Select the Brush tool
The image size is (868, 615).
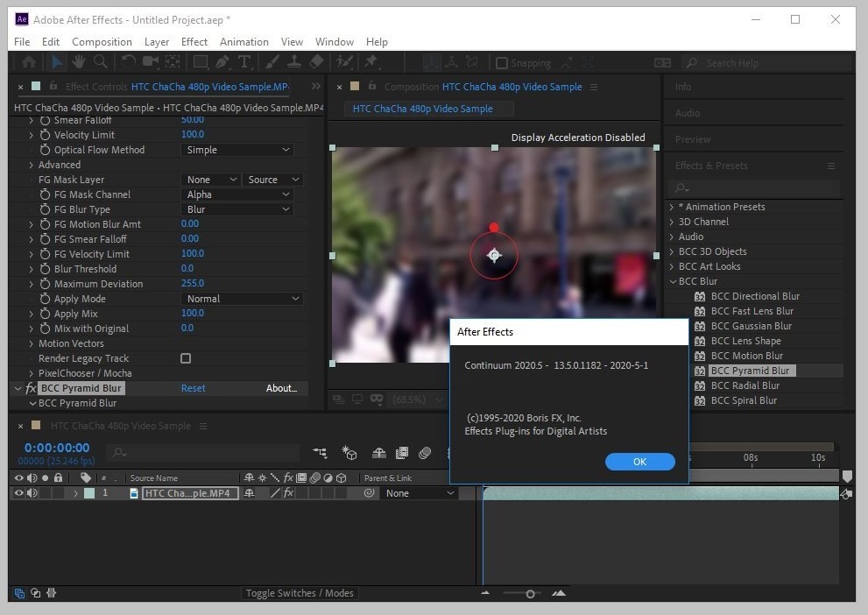coord(272,62)
